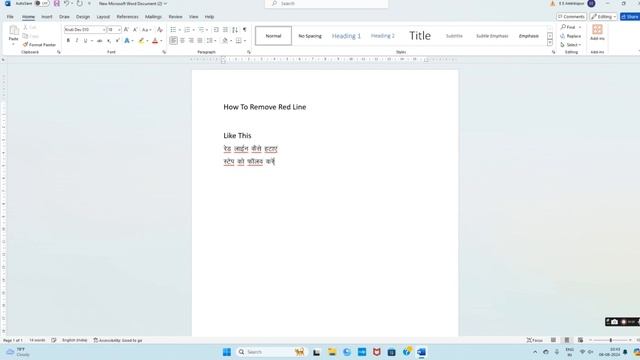Apply the red font color
Screen dimensions: 640x360
[155, 40]
